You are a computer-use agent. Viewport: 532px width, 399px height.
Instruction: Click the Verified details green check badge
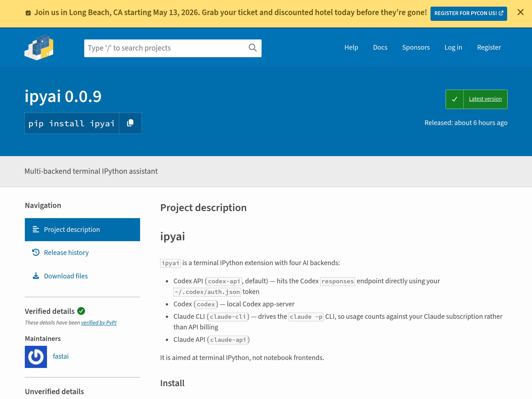[x=81, y=311]
